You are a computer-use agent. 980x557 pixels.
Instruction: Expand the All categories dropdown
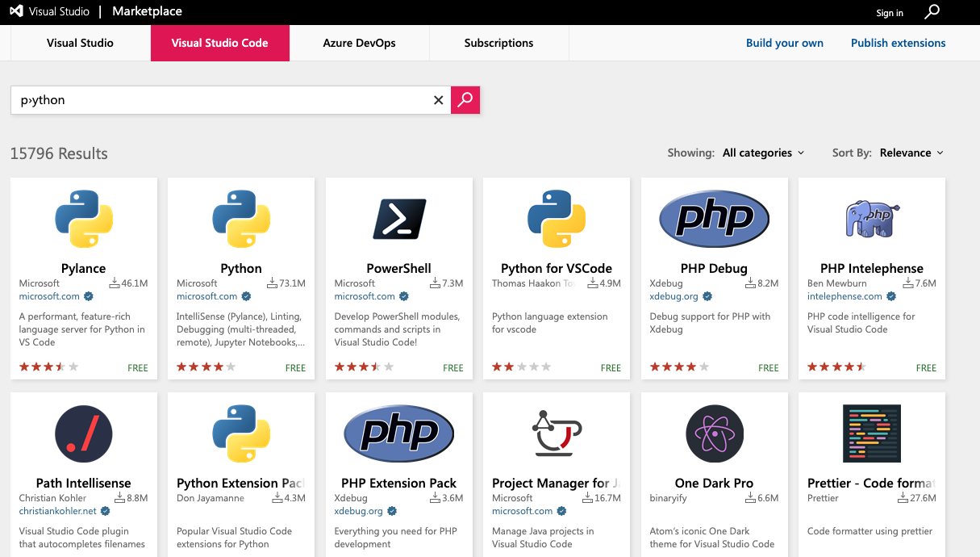[x=764, y=153]
